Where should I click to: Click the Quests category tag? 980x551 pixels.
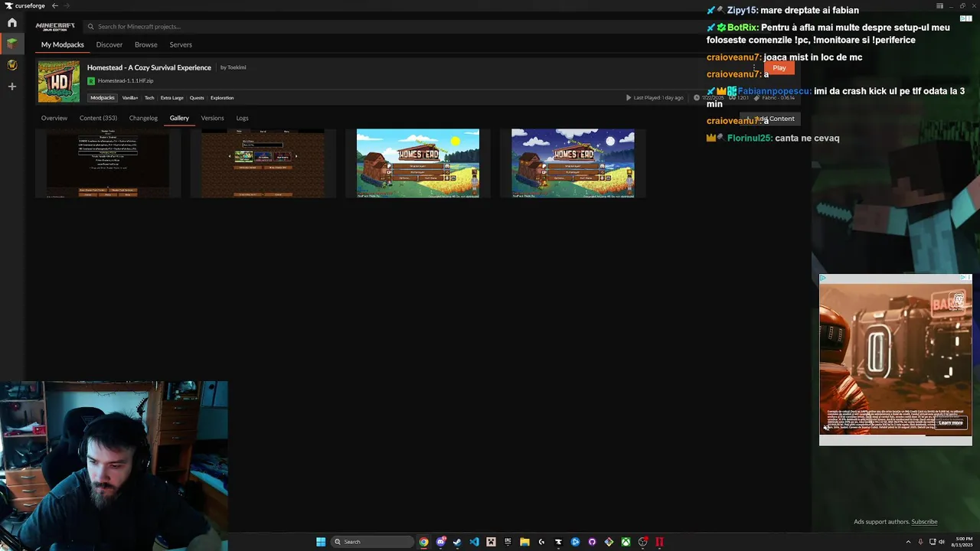click(x=197, y=98)
